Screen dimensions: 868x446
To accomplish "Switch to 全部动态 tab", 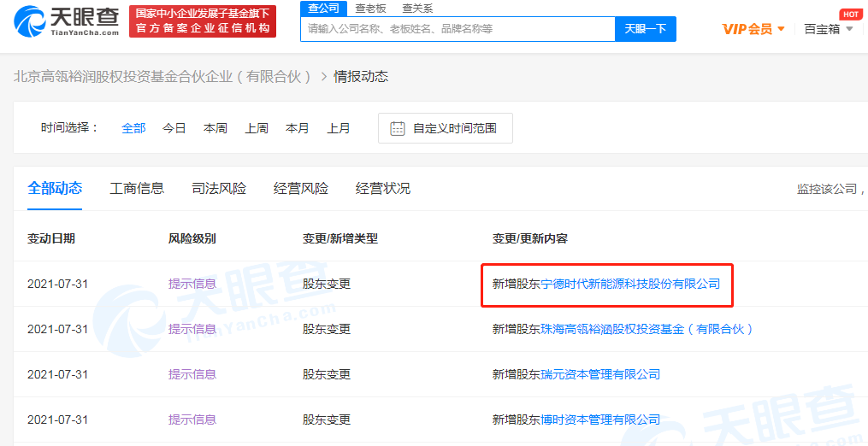I will (x=55, y=188).
